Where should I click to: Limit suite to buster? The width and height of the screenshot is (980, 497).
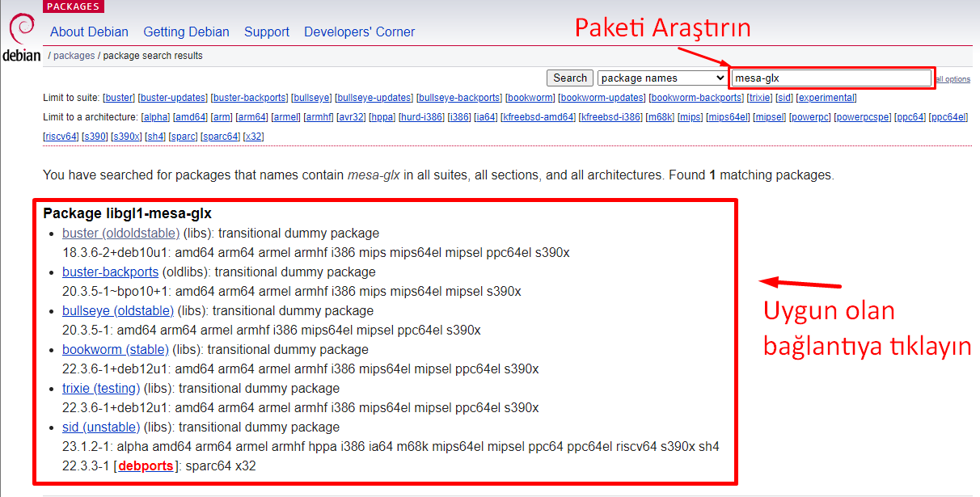119,98
